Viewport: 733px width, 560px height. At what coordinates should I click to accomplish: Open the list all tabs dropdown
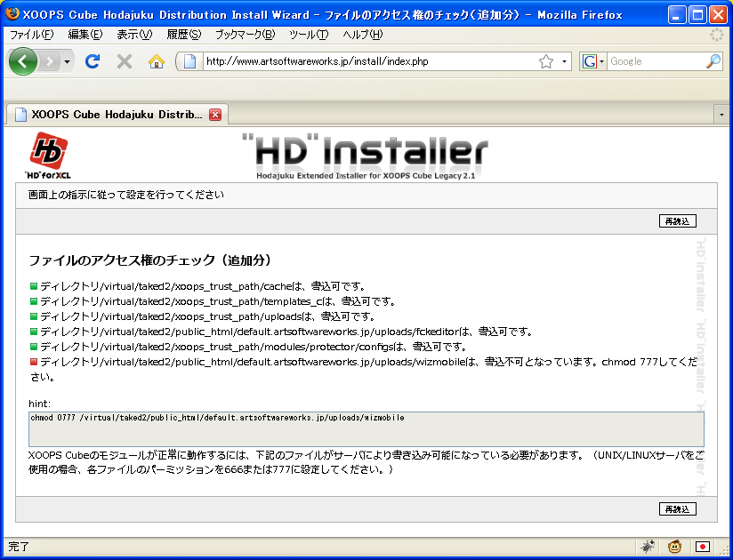721,115
